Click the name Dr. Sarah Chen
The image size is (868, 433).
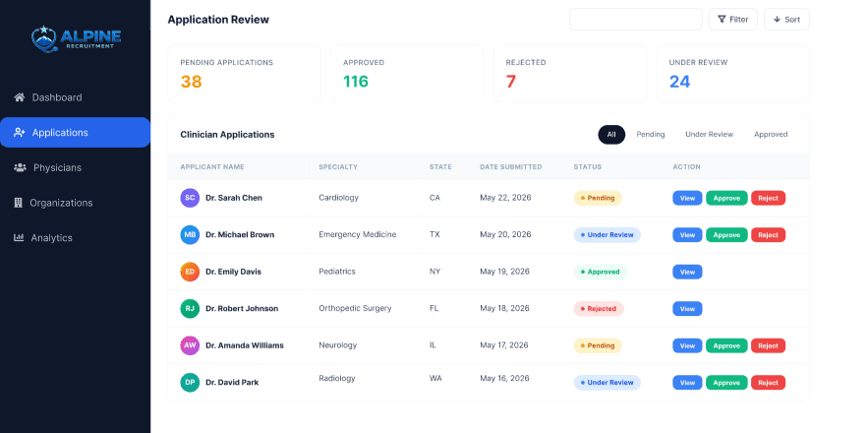click(x=234, y=198)
